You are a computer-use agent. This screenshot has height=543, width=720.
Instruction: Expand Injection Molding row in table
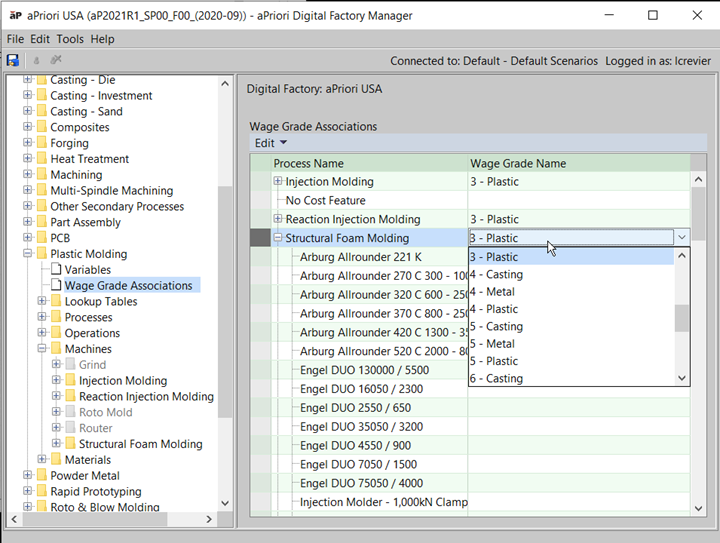(x=277, y=181)
